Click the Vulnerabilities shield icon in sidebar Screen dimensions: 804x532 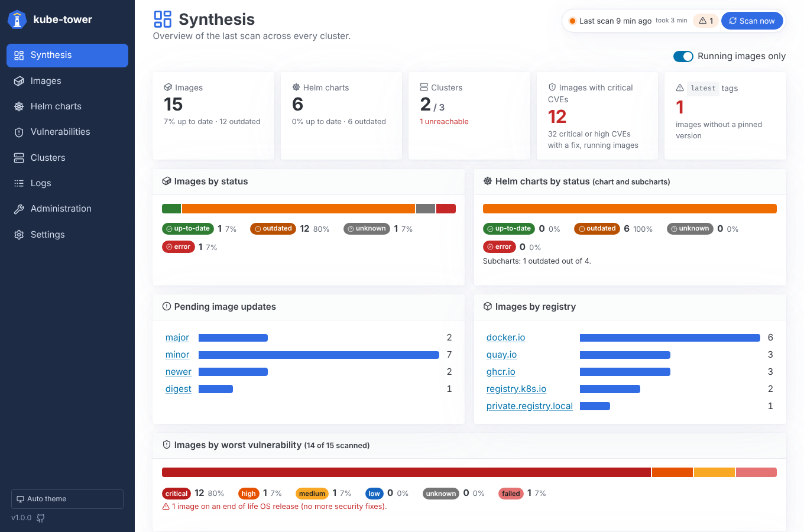pyautogui.click(x=19, y=132)
